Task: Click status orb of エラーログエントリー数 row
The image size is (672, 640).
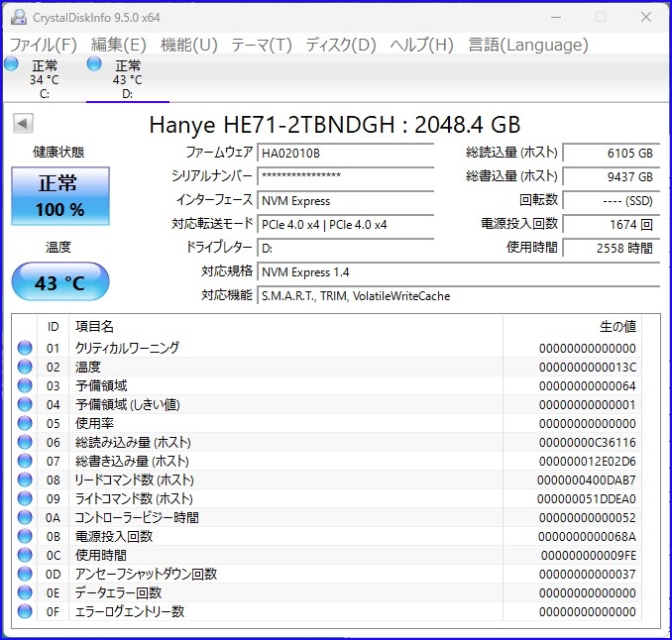Action: pyautogui.click(x=25, y=611)
